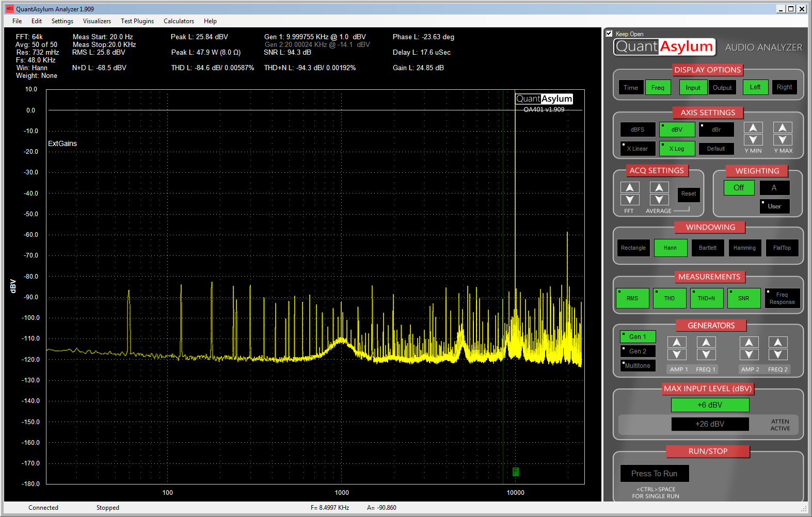Toggle the Input display button
812x517 pixels.
point(693,87)
